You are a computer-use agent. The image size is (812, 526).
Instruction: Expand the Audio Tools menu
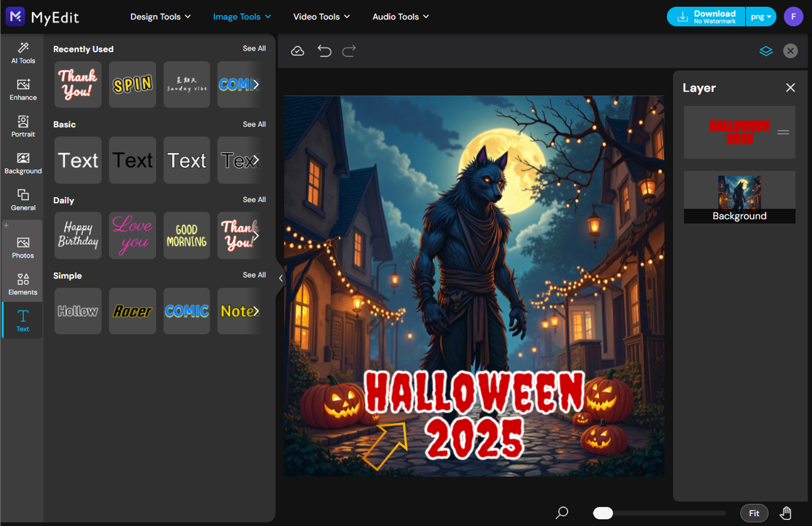coord(400,16)
